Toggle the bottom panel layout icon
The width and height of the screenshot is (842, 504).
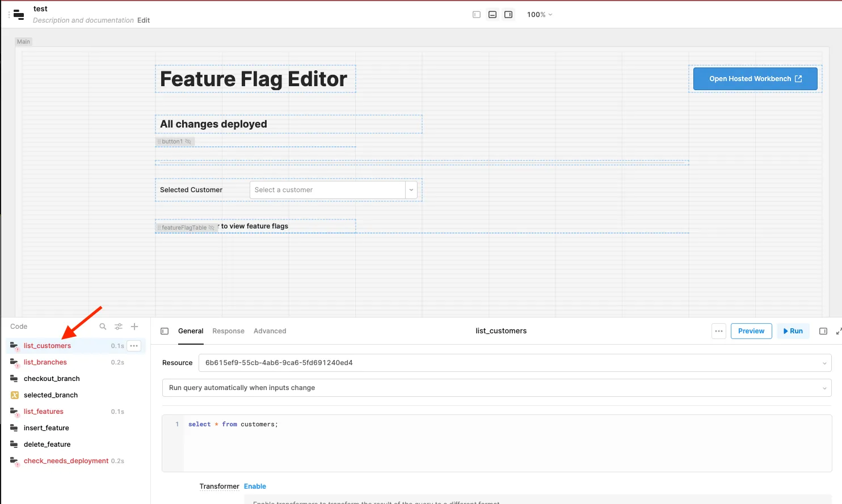[492, 15]
